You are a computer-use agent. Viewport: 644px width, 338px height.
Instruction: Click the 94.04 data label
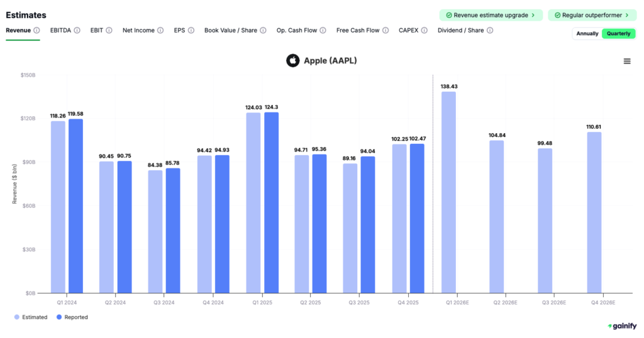pyautogui.click(x=367, y=151)
